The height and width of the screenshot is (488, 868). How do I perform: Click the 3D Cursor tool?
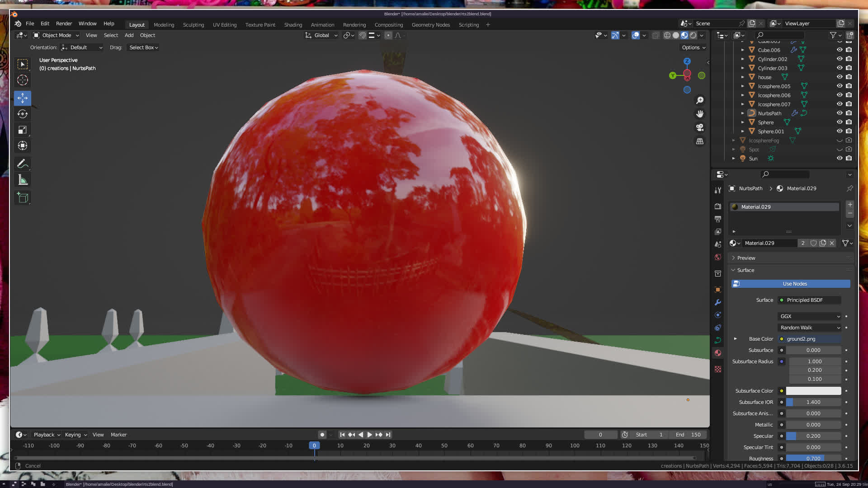23,80
